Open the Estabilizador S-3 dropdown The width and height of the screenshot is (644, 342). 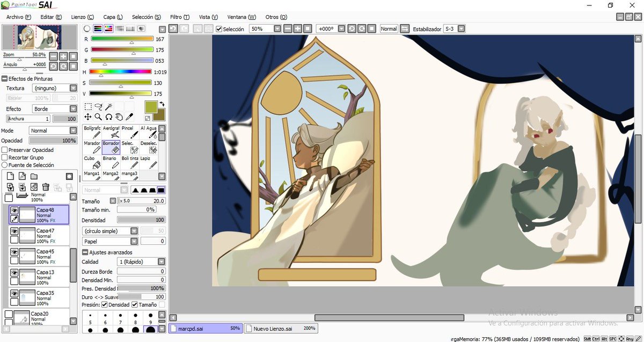click(x=454, y=29)
